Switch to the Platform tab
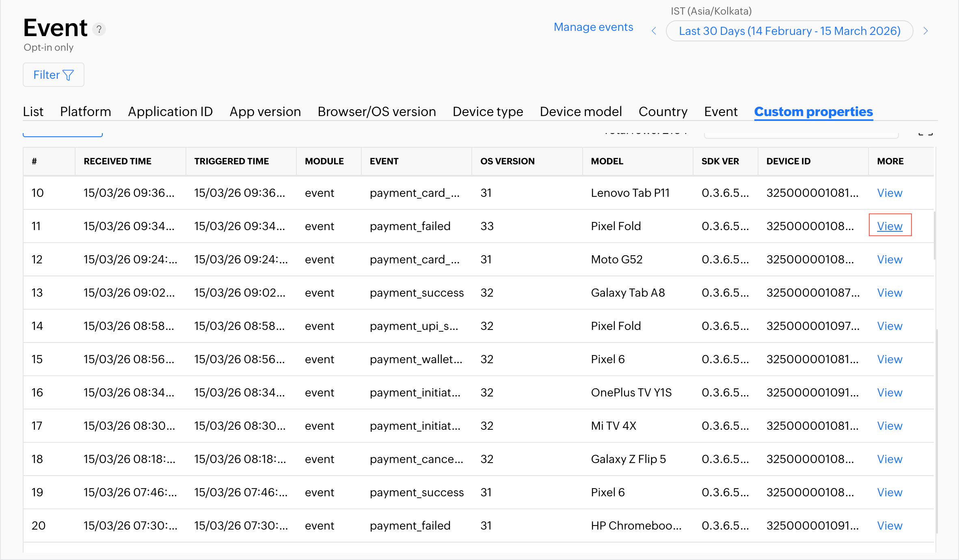The image size is (959, 560). (x=85, y=111)
